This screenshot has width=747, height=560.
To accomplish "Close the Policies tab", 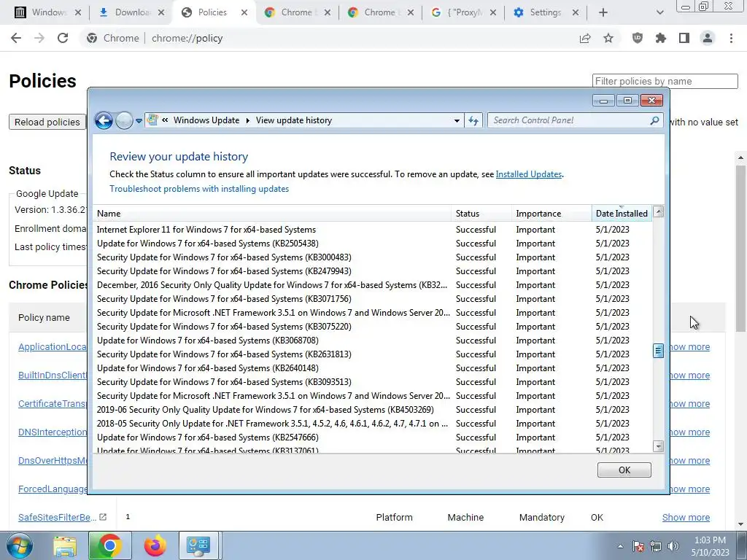I will tap(244, 12).
